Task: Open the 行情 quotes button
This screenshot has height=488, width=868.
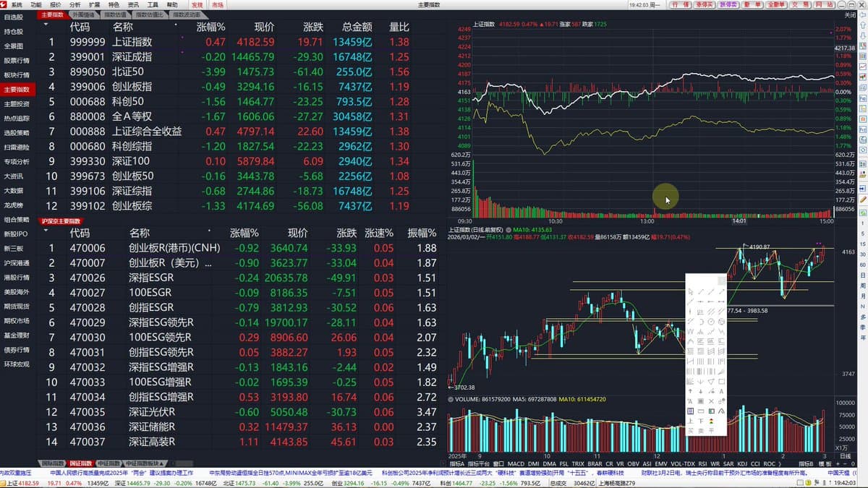Action: (x=680, y=4)
